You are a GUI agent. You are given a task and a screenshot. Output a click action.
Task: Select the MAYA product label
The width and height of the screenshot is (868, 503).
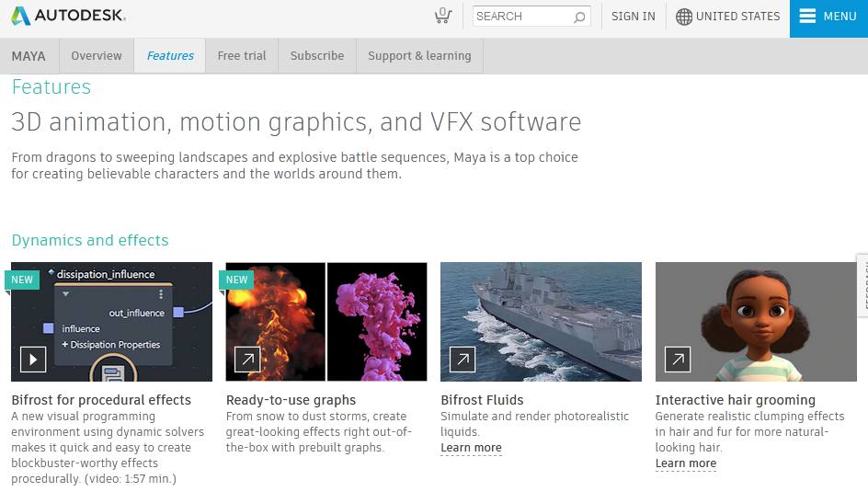pos(29,56)
